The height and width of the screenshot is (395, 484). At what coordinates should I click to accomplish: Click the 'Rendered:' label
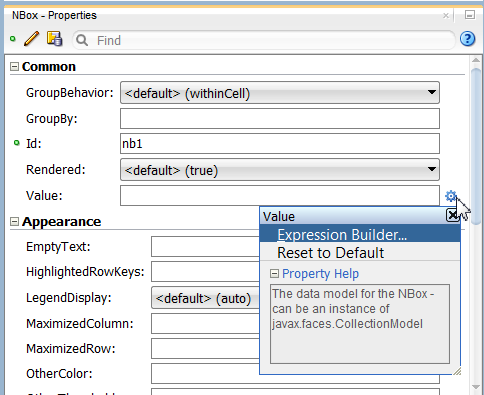click(56, 170)
